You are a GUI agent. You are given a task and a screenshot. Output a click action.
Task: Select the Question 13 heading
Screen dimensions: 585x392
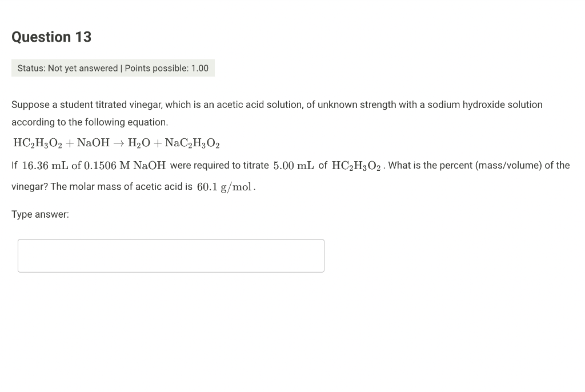(51, 37)
